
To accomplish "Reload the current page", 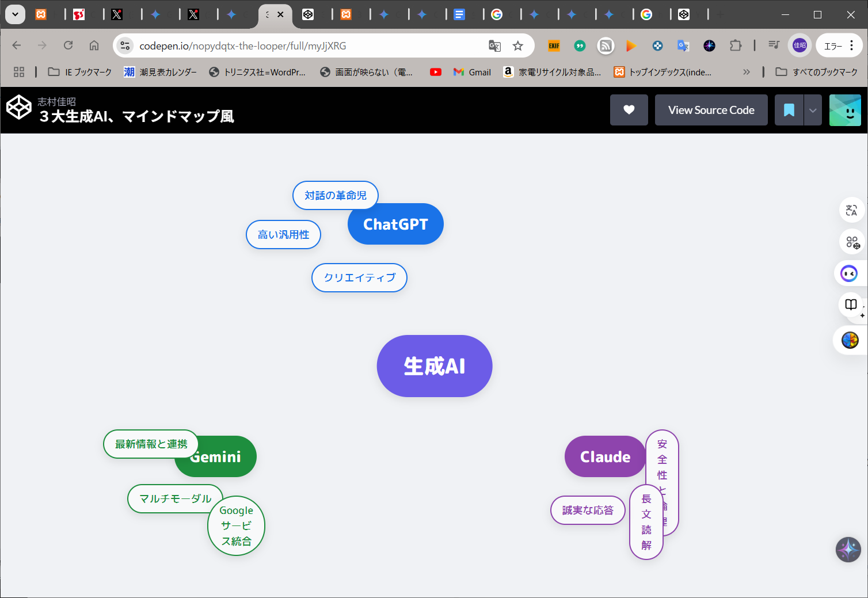I will (68, 45).
